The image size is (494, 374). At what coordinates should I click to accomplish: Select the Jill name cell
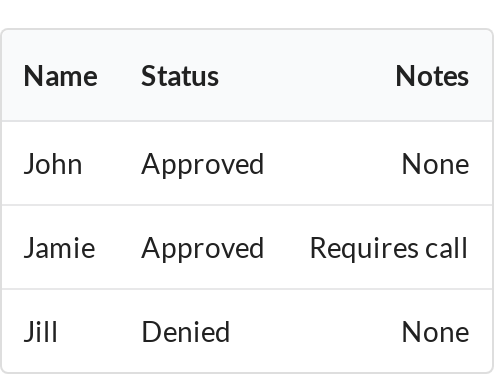[41, 332]
